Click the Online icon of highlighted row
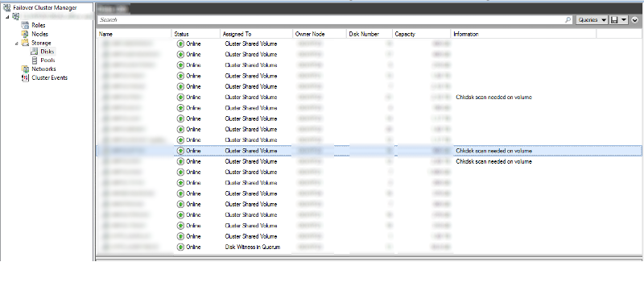The image size is (644, 291). [180, 151]
